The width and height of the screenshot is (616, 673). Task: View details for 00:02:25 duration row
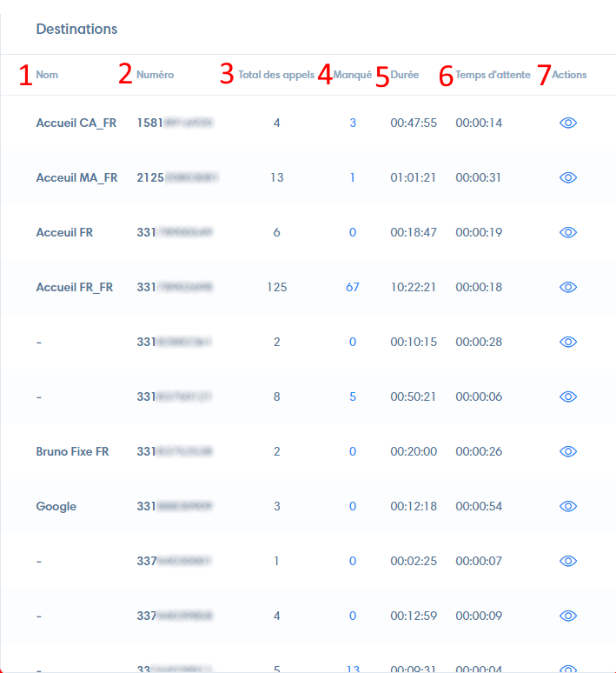pos(568,561)
